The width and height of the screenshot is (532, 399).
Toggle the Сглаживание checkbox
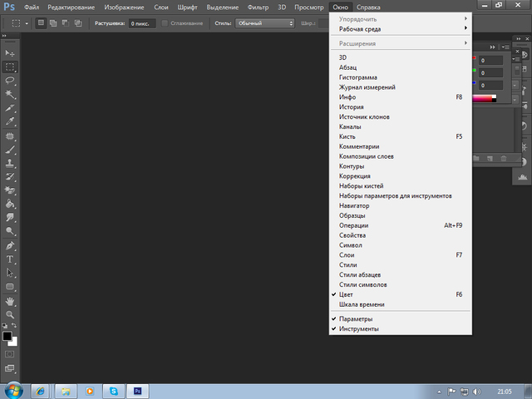pos(165,23)
